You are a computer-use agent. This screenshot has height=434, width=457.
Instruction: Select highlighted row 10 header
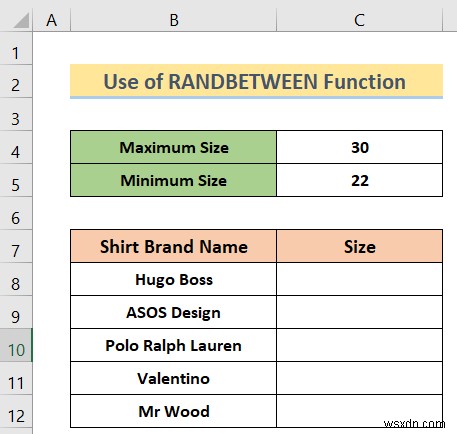click(16, 345)
